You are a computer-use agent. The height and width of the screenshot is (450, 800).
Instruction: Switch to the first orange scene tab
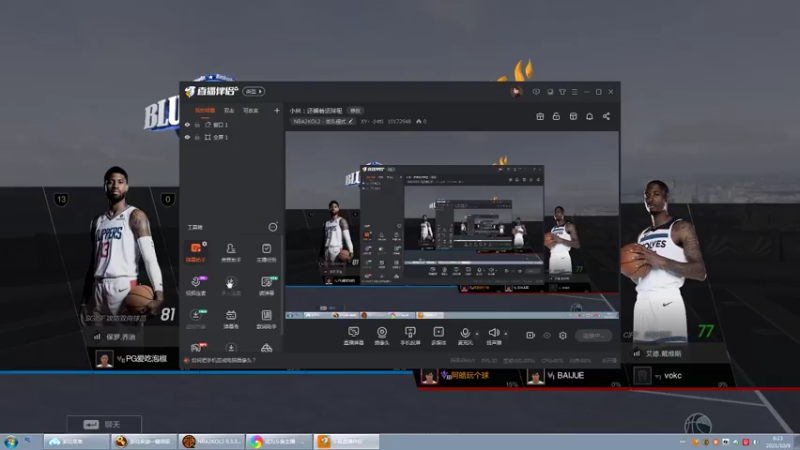205,110
